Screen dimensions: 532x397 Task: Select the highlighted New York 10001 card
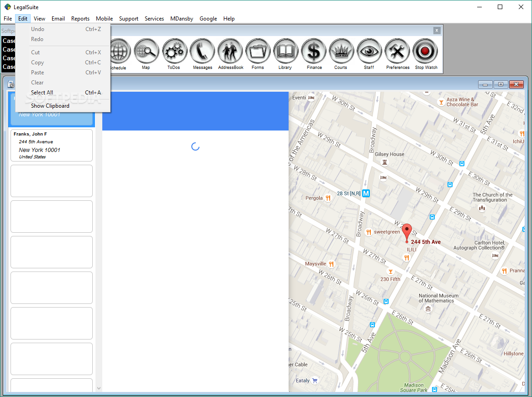coord(52,118)
